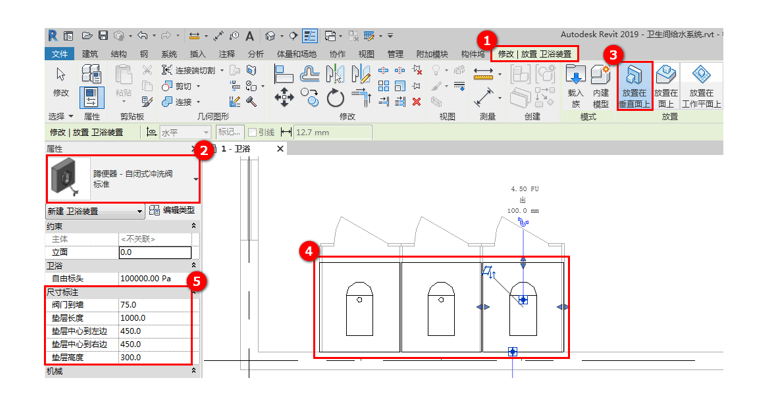This screenshot has width=757, height=407.
Task: Toggle the 引线 leader checkbox in options bar
Action: pos(252,132)
